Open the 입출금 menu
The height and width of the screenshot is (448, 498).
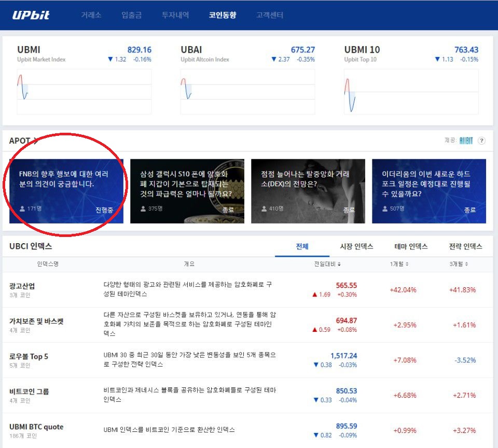click(131, 15)
